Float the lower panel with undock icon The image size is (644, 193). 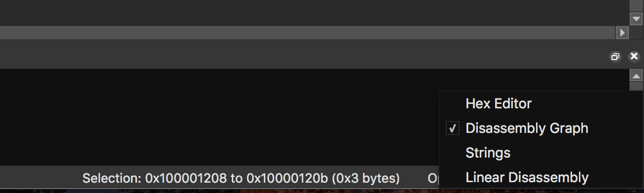[615, 57]
